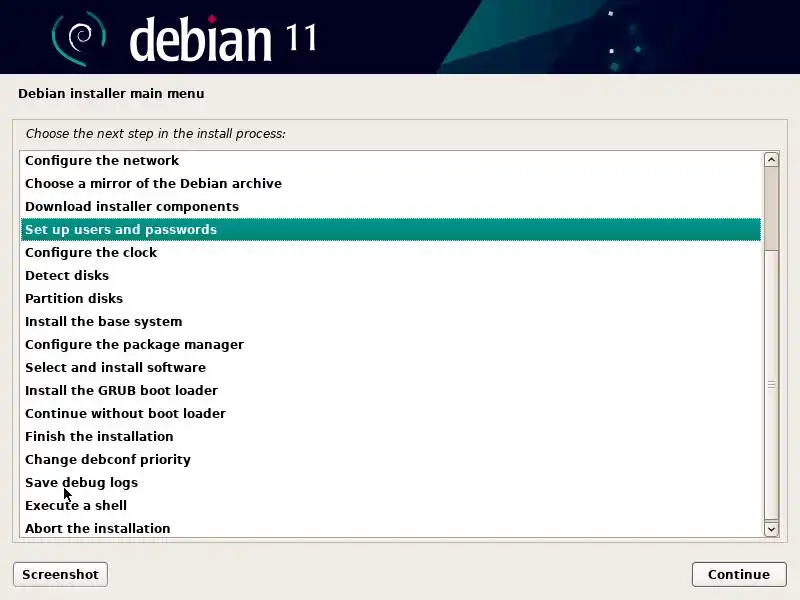Select Partition disks step
The image size is (800, 600).
[x=391, y=298]
